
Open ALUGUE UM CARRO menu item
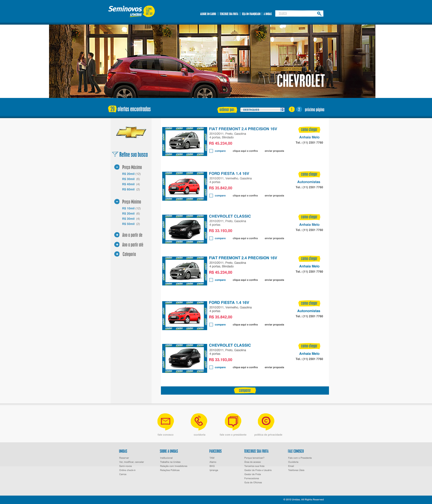coord(208,14)
